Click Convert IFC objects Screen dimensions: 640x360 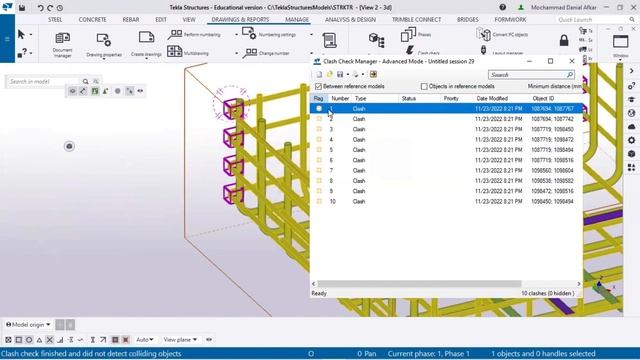pyautogui.click(x=502, y=35)
